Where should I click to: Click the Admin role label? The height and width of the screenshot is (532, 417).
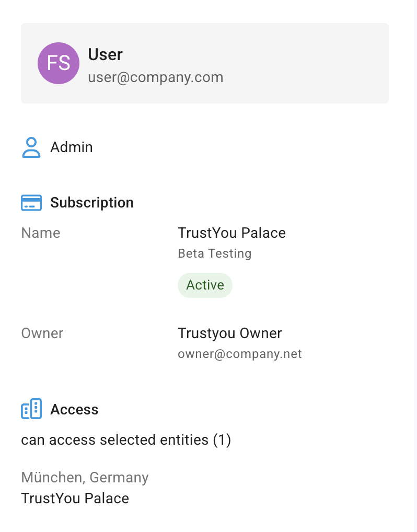72,147
